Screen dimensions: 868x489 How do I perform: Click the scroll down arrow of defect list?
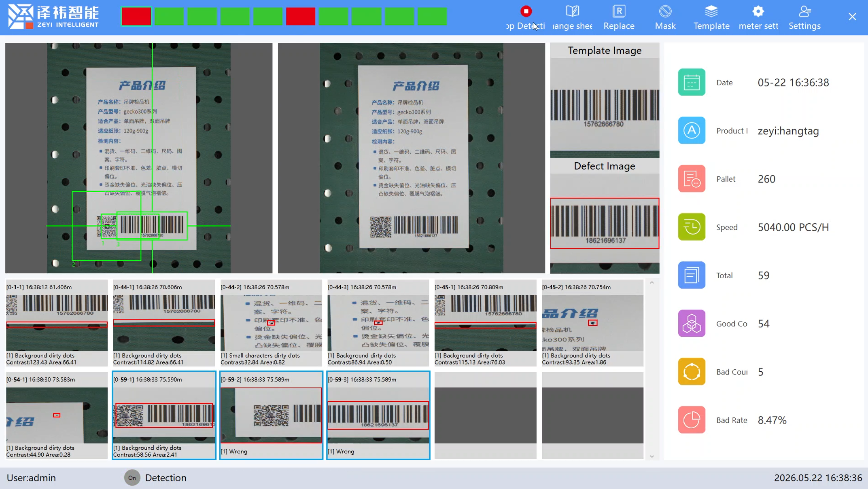click(652, 456)
